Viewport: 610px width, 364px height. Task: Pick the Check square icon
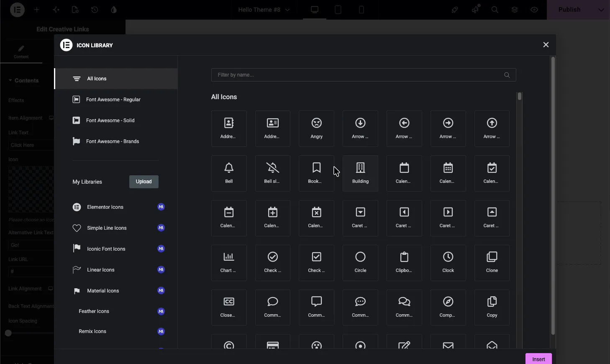tap(316, 263)
